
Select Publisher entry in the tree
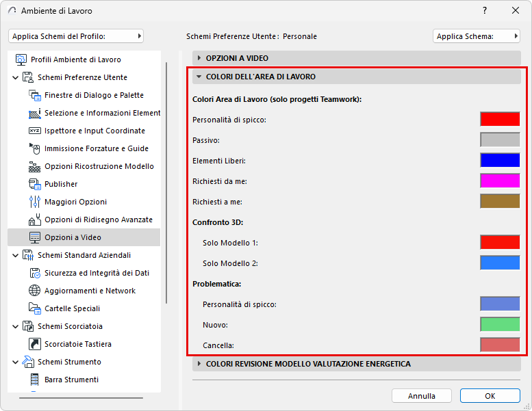(x=61, y=184)
